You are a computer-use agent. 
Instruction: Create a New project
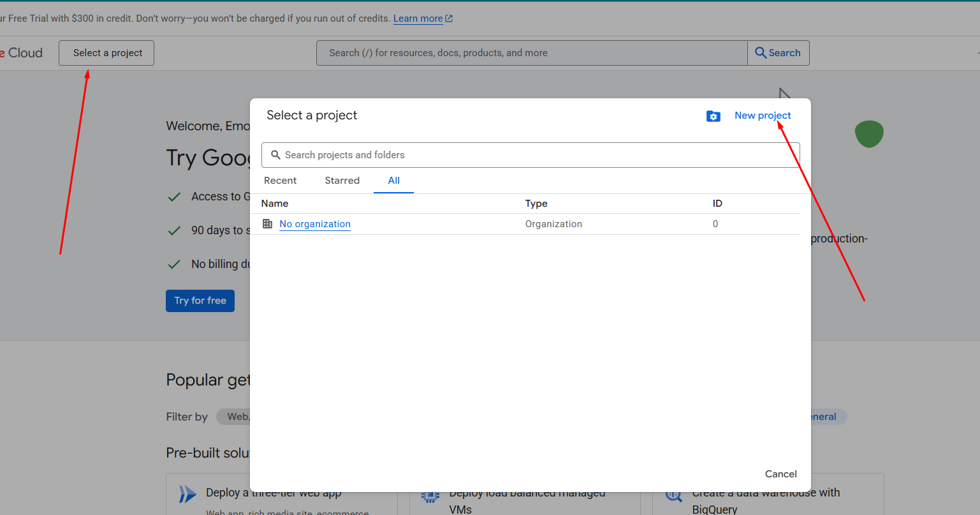tap(763, 116)
